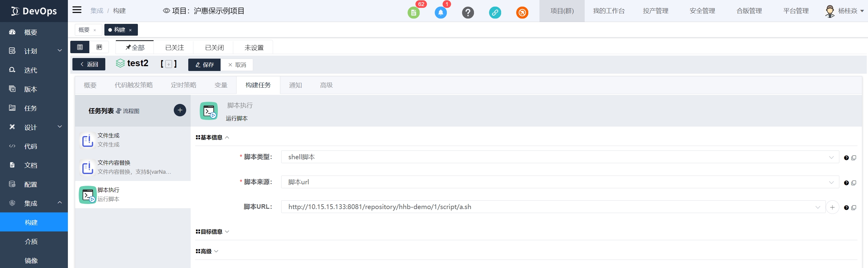Toggle the hamburger sidebar menu

[77, 10]
